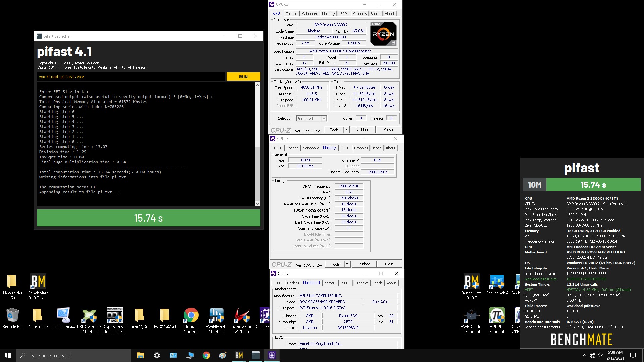
Task: Click workload-pifast.exe hash line in BenchMate
Action: point(566,279)
